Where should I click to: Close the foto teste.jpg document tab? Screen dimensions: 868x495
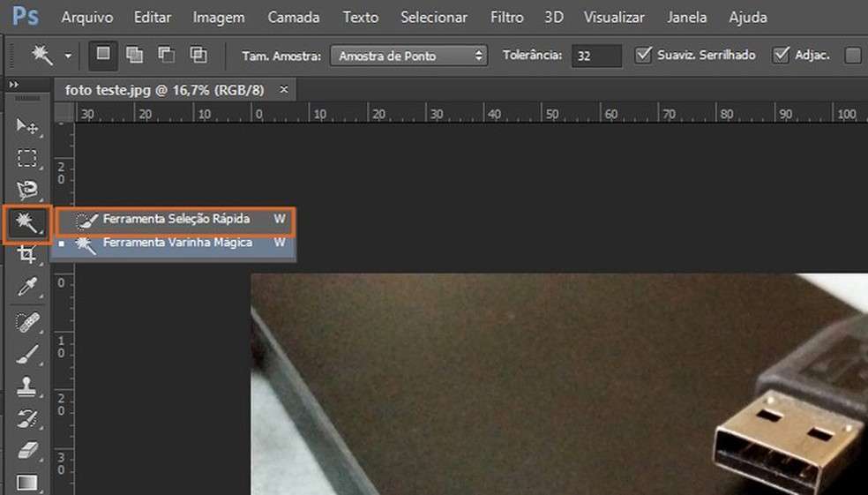pyautogui.click(x=284, y=89)
